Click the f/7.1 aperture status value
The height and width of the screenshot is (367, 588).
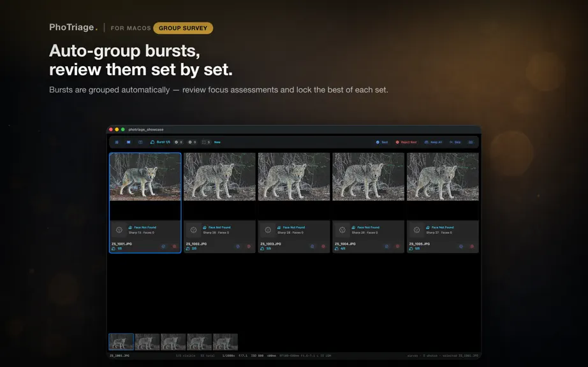pyautogui.click(x=242, y=356)
